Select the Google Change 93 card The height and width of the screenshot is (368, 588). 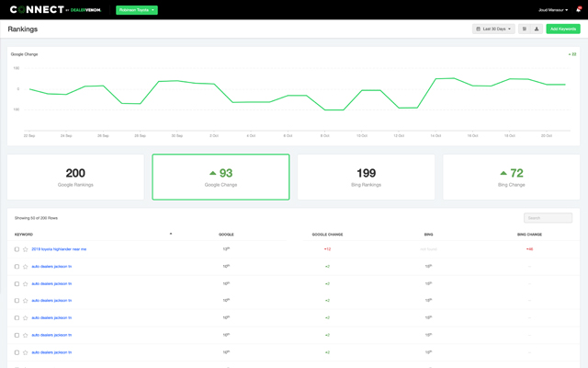point(220,177)
